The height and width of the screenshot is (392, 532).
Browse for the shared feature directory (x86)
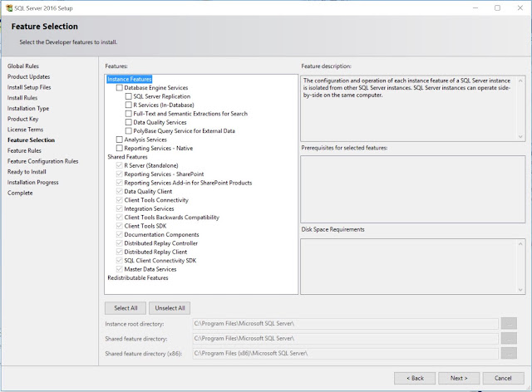[x=509, y=353]
